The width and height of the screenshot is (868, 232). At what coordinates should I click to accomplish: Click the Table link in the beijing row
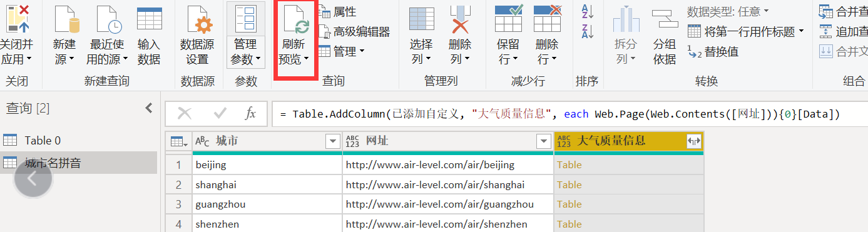click(x=569, y=165)
